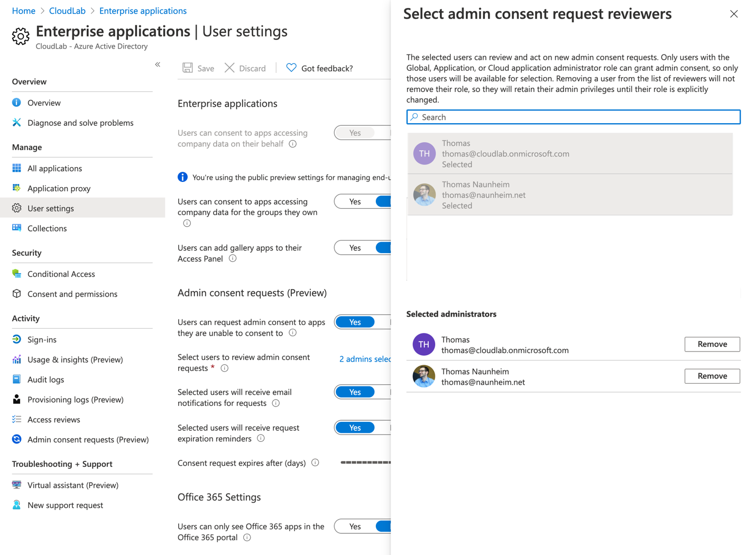The image size is (756, 555).
Task: Open Diagnose and solve problems
Action: [80, 123]
